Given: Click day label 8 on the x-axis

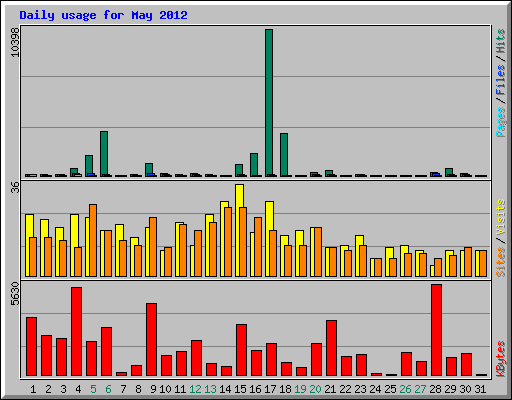Looking at the screenshot, I should tap(138, 389).
